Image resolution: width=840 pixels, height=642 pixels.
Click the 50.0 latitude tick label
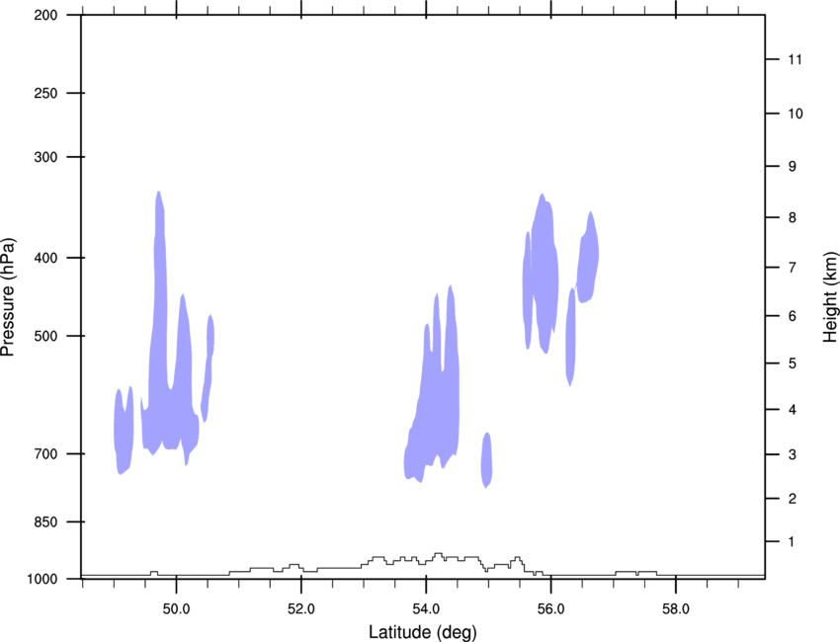(177, 608)
